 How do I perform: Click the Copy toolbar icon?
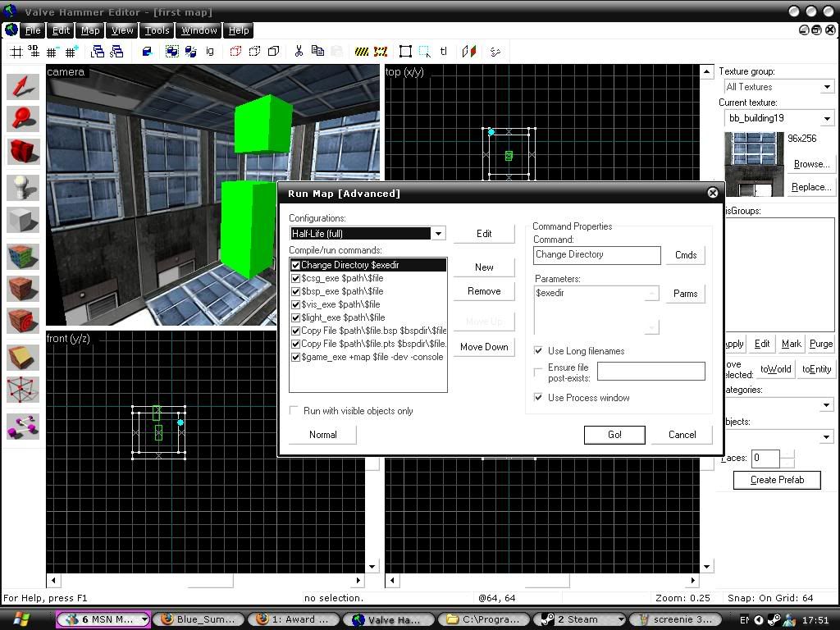click(x=317, y=52)
